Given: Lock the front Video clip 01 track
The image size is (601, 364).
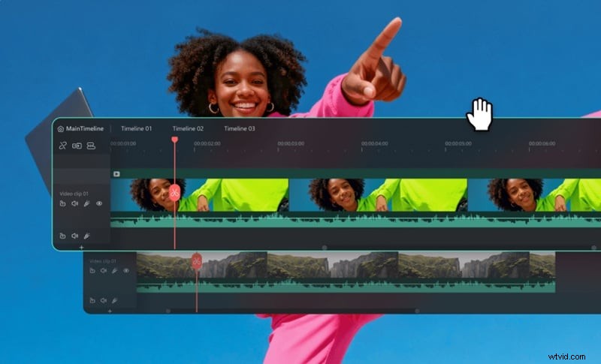Looking at the screenshot, I should [x=62, y=203].
